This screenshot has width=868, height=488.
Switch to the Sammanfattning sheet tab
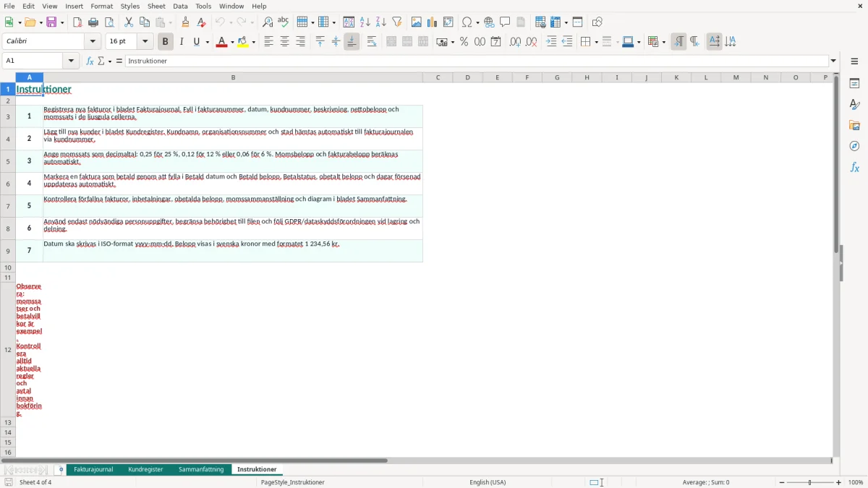click(201, 470)
